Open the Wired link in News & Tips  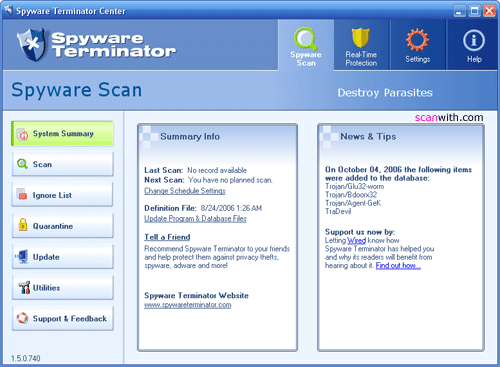tap(356, 240)
